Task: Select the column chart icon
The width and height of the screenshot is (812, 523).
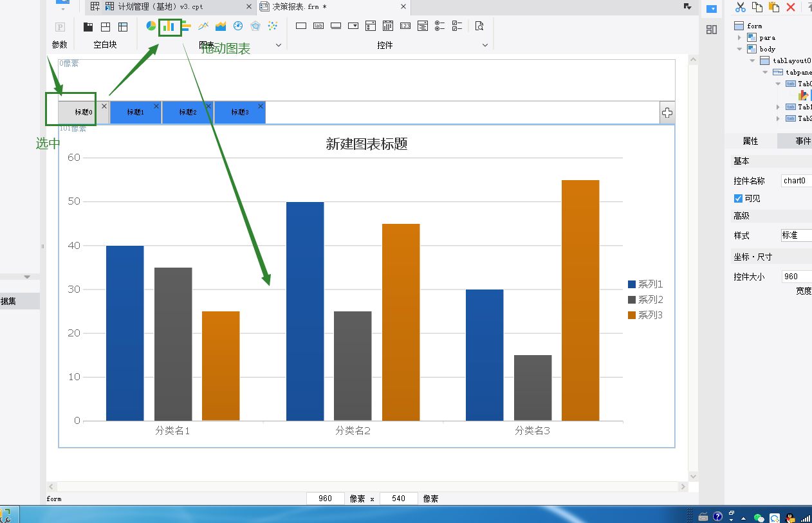Action: [169, 26]
